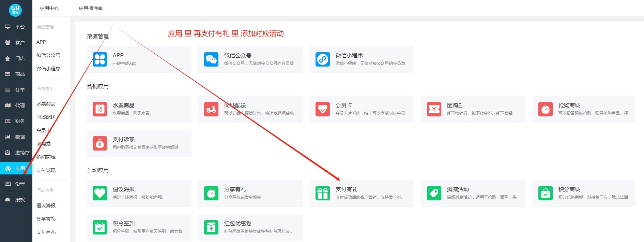Click the 订单 list icon in sidebar
Screen dimensions: 644x242
[7, 90]
